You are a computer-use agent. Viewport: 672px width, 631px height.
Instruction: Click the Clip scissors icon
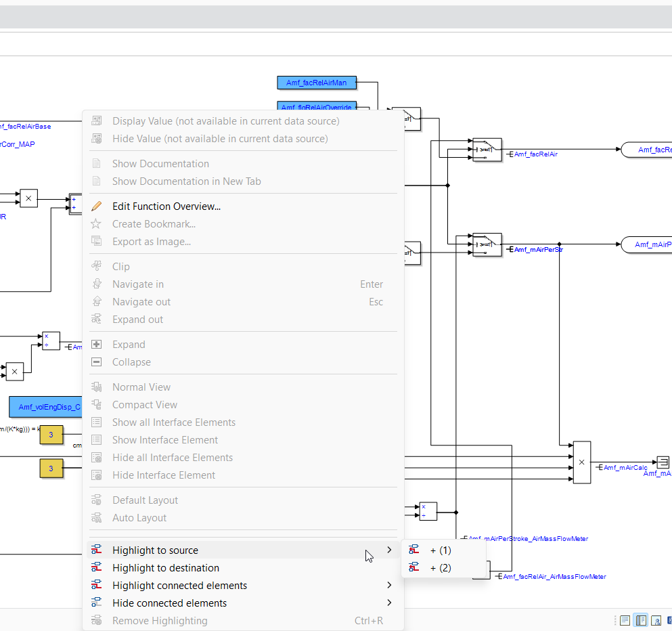[x=97, y=266]
